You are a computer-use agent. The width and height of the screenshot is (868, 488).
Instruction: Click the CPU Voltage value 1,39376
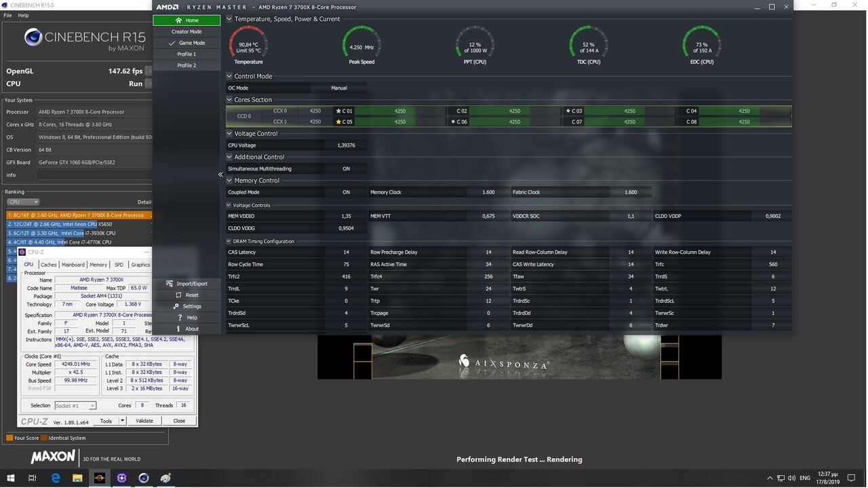coord(346,145)
